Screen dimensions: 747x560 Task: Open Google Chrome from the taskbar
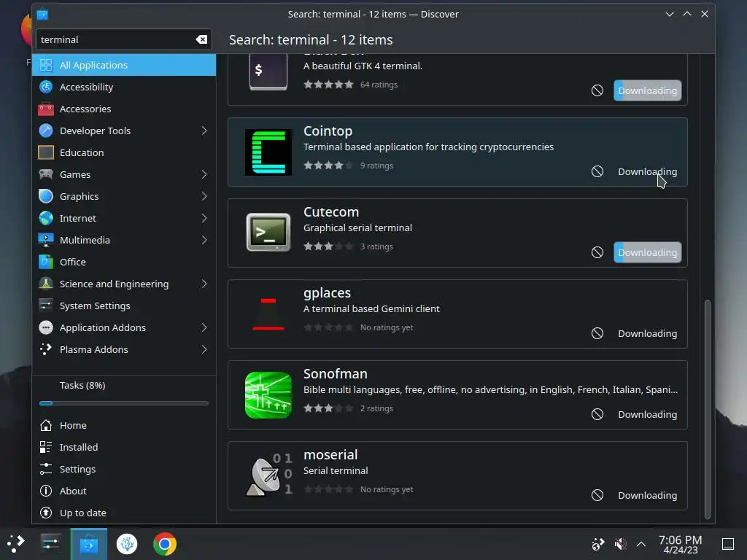tap(165, 543)
